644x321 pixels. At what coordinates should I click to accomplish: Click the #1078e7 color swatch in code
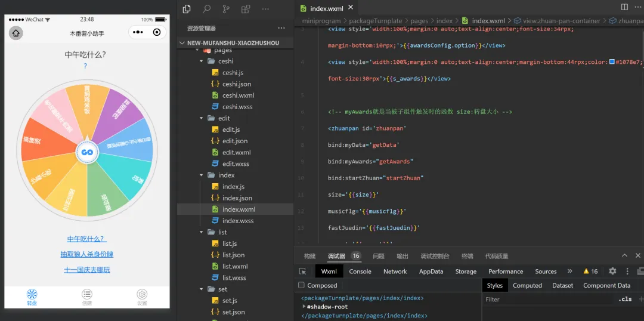tap(612, 62)
